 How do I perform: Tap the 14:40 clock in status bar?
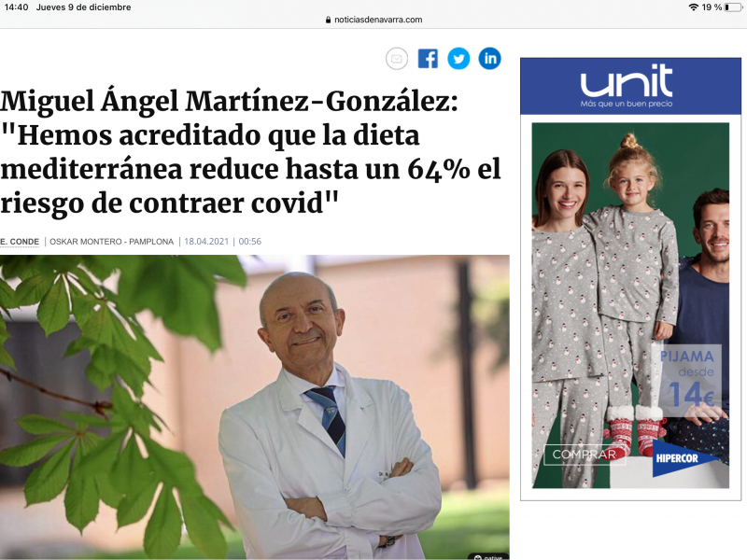click(x=16, y=7)
